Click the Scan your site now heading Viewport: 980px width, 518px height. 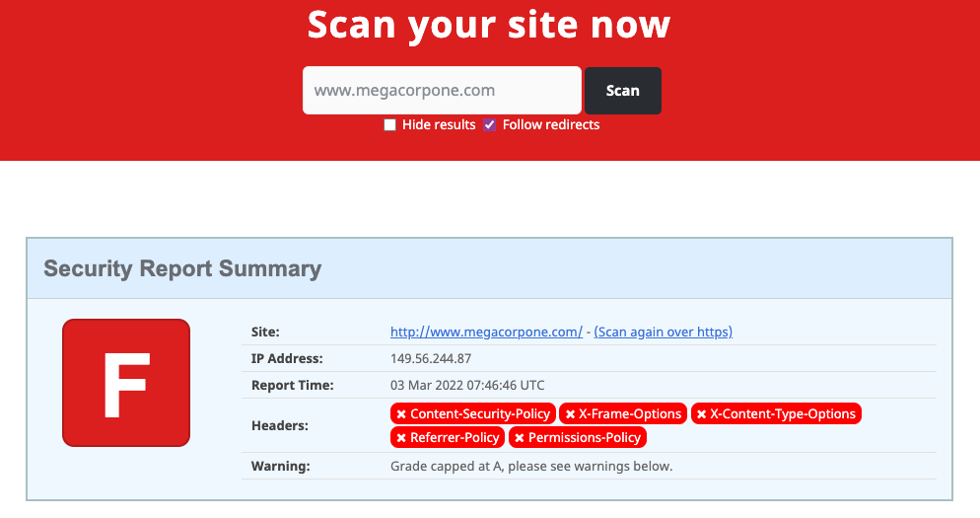tap(489, 25)
